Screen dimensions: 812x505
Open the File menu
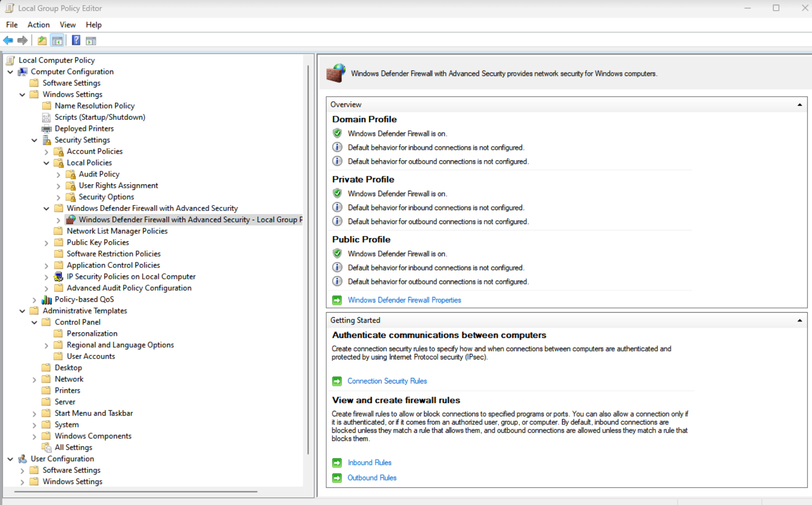coord(12,25)
